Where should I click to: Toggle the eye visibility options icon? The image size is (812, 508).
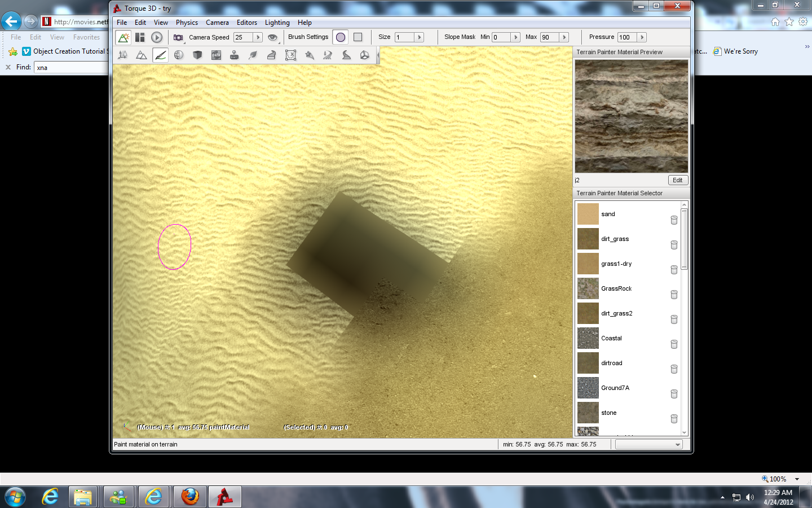273,37
